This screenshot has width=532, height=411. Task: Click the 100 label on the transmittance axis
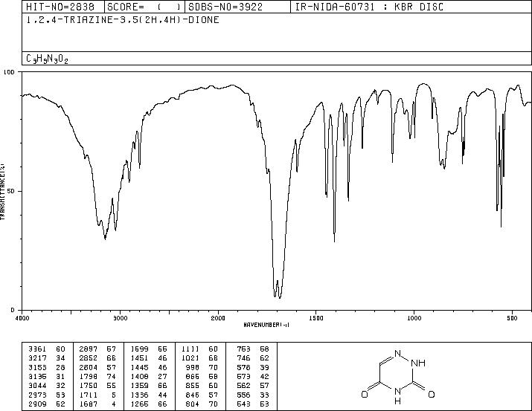tap(9, 72)
